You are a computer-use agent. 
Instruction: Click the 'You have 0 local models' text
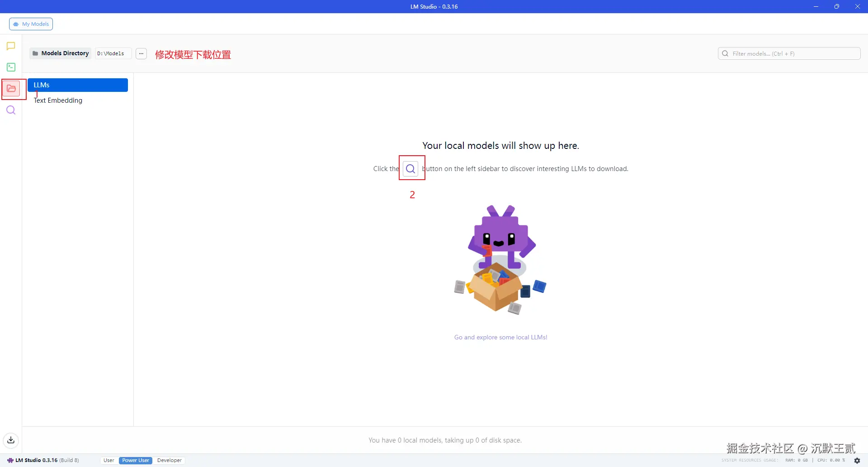tap(445, 440)
